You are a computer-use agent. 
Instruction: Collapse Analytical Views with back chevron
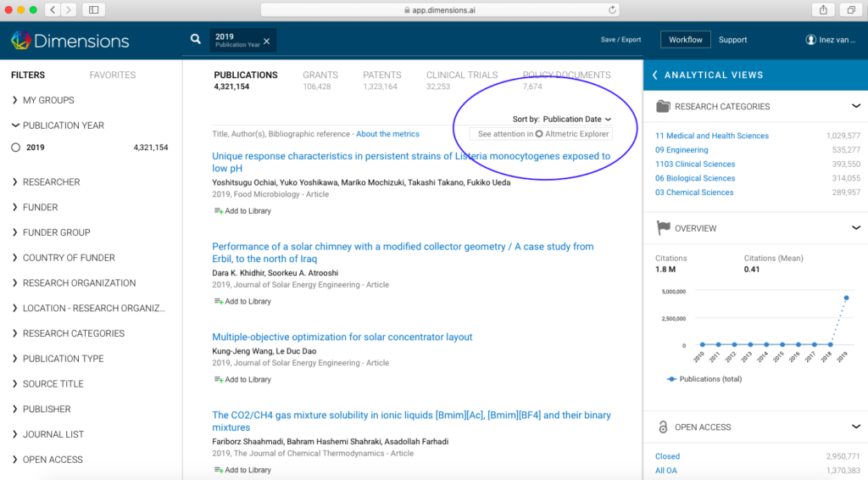click(x=655, y=75)
